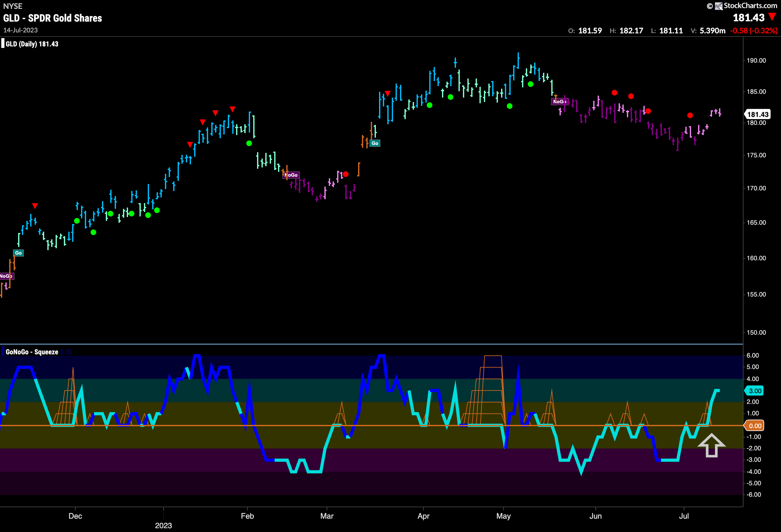Select the February NoGo trend label
Image resolution: width=781 pixels, height=532 pixels.
[291, 175]
